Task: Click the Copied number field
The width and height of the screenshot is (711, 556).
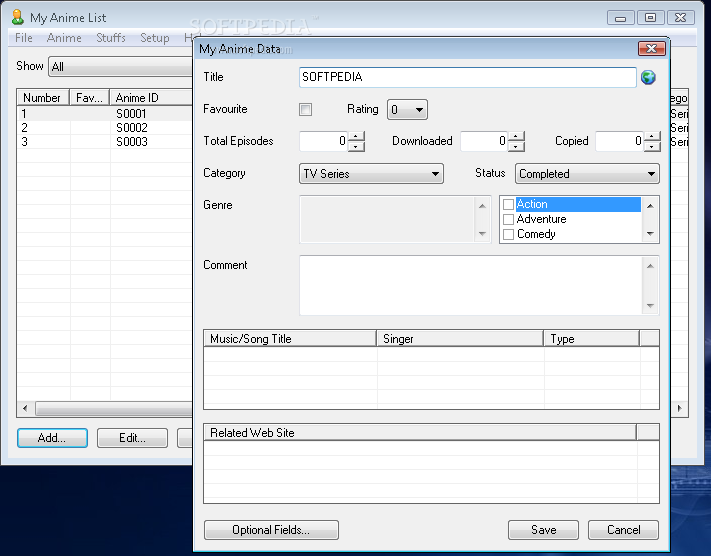Action: tap(620, 141)
